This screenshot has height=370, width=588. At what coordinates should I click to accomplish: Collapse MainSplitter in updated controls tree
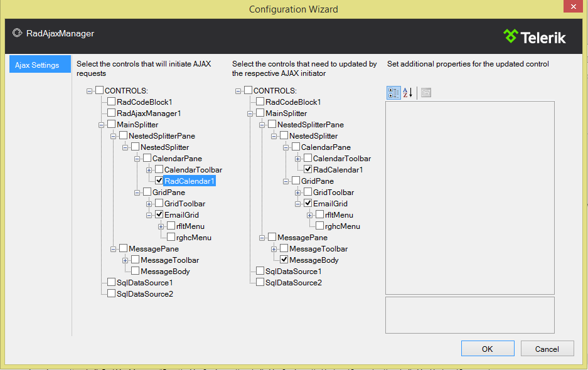(250, 114)
